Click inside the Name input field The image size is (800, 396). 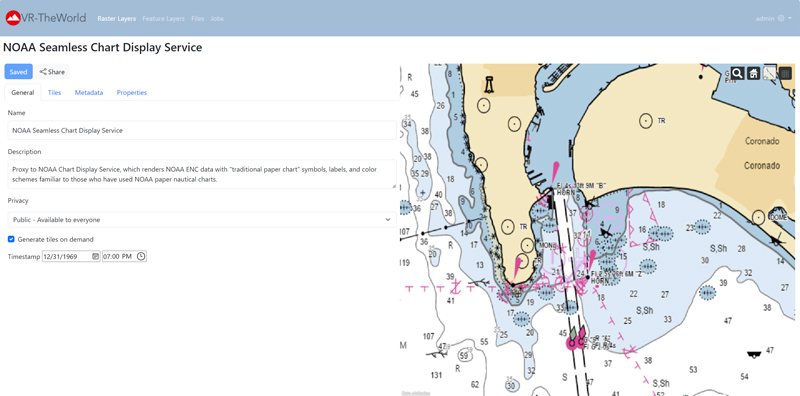coord(202,130)
